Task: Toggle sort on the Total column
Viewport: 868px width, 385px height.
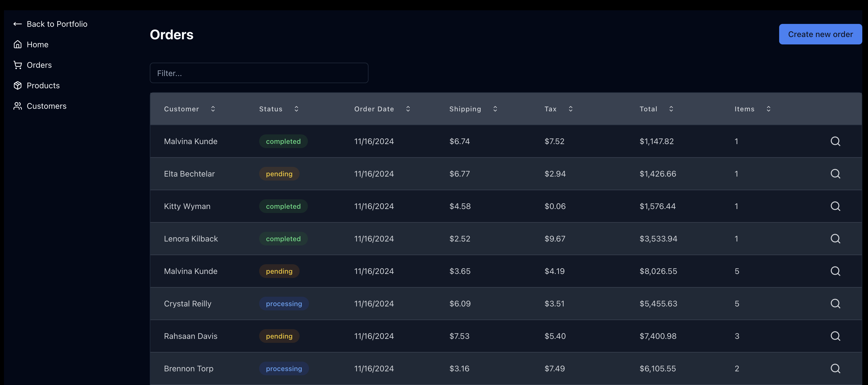Action: tap(671, 109)
